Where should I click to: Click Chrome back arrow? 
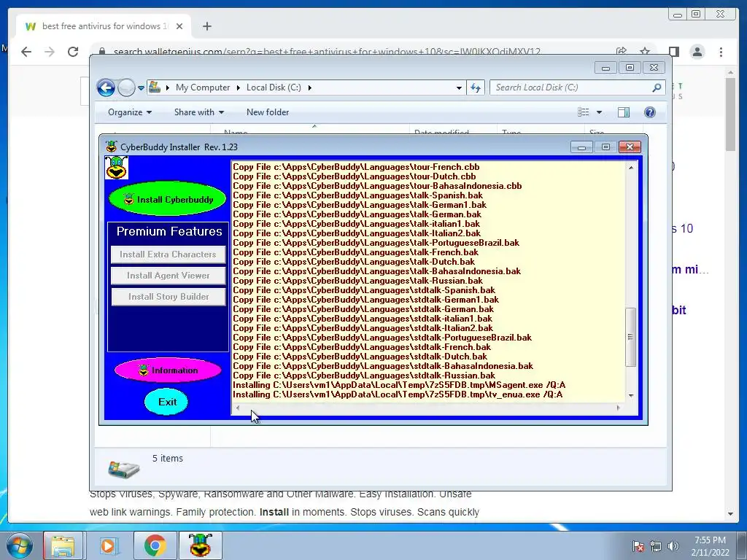26,52
